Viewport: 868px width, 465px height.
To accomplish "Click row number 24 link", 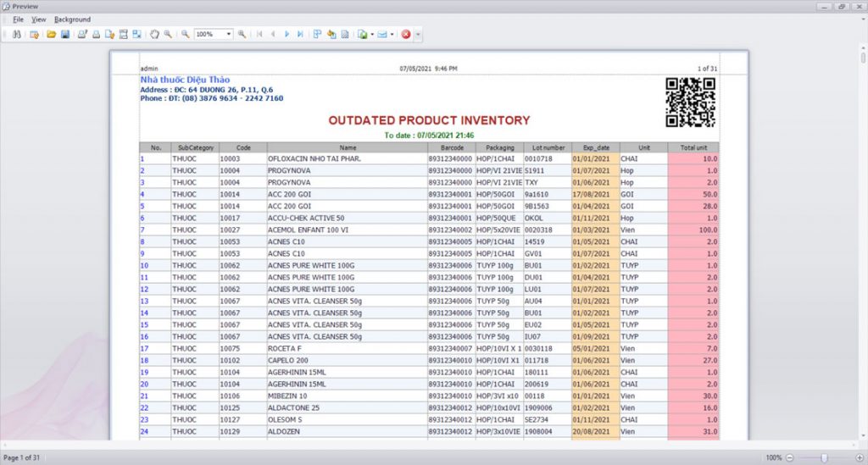I will coord(144,432).
